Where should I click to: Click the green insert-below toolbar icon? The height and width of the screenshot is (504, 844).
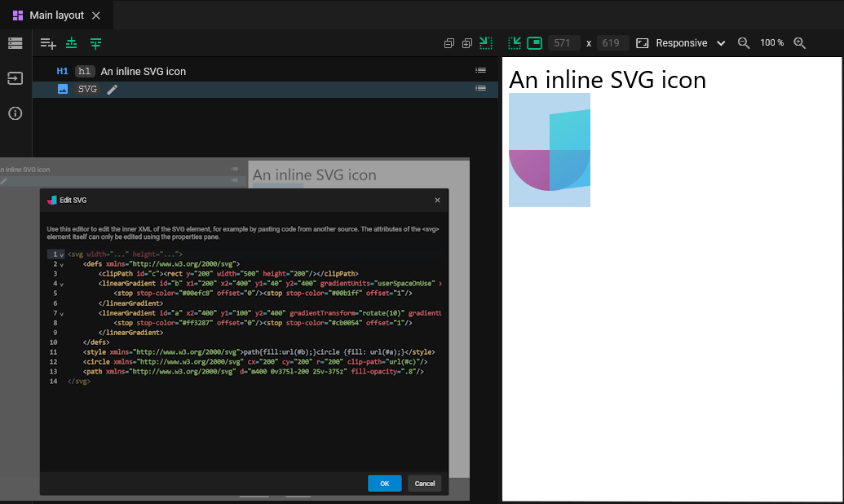95,43
